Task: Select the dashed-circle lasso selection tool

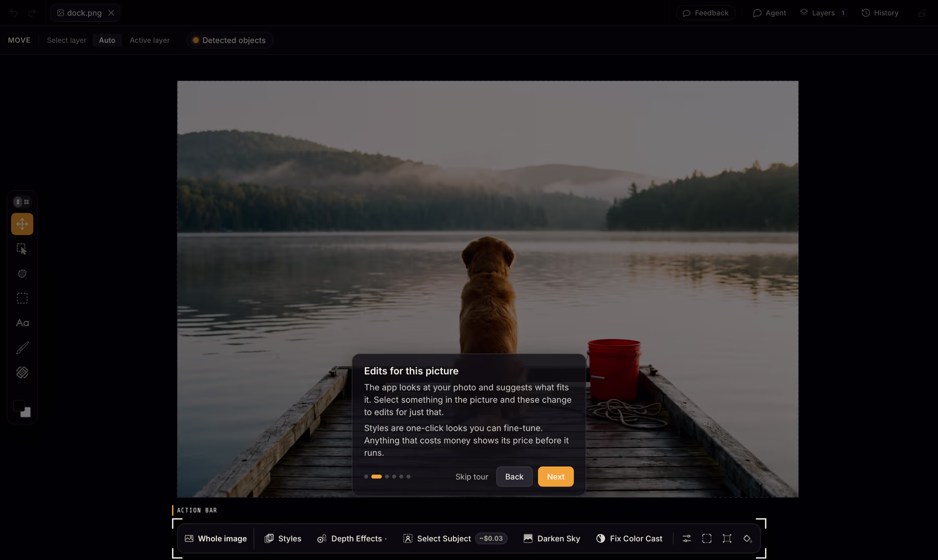Action: pyautogui.click(x=22, y=273)
